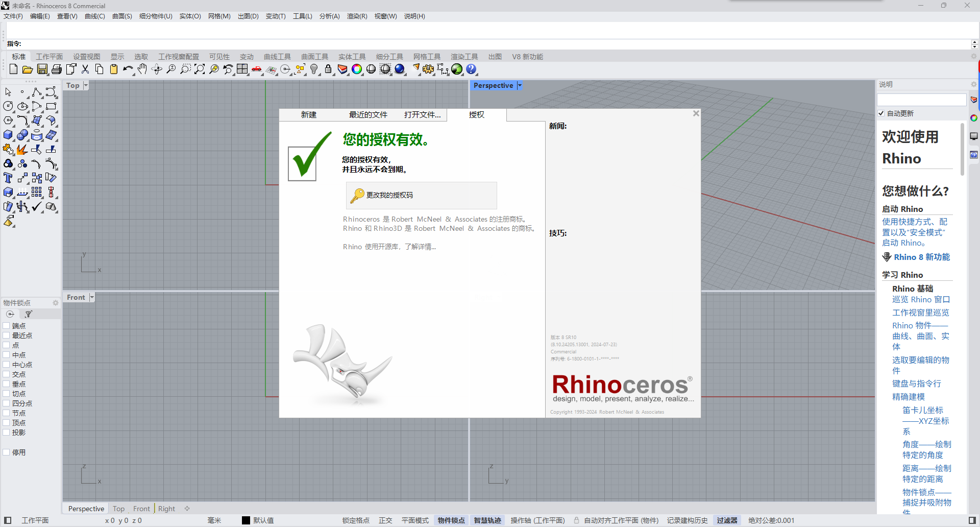Viewport: 980px width, 527px height.
Task: Switch to the 最近的文件 tab
Action: pos(367,115)
